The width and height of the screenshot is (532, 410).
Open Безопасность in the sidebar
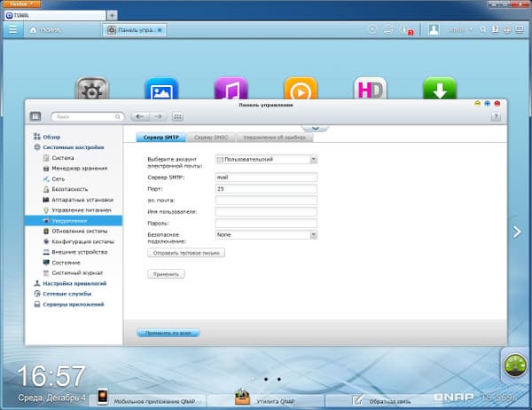[66, 189]
